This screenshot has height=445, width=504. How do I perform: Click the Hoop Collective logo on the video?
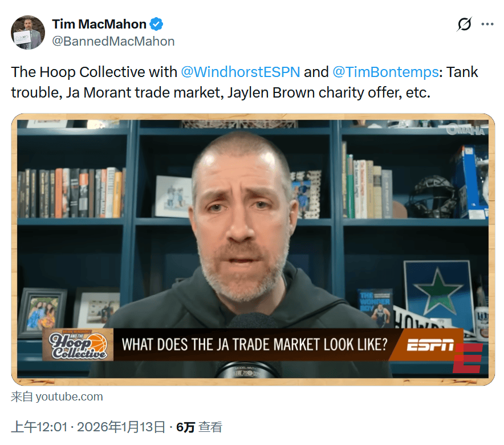78,345
